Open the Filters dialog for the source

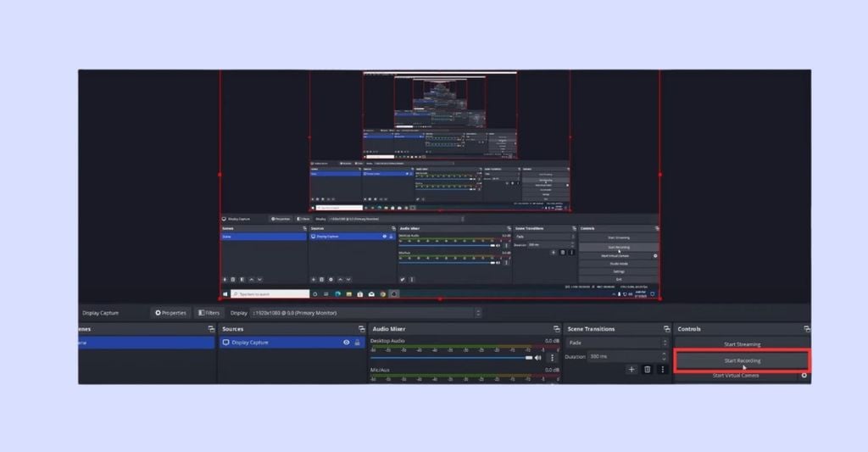coord(209,313)
